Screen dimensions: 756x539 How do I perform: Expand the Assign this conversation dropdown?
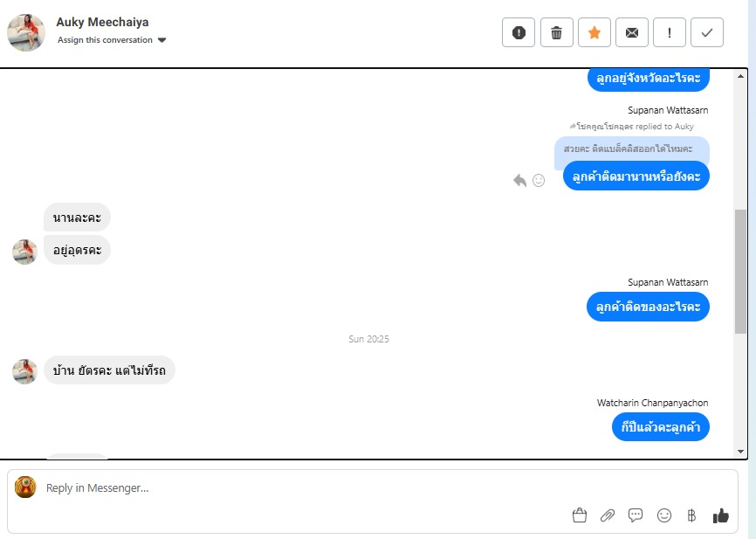pos(112,40)
